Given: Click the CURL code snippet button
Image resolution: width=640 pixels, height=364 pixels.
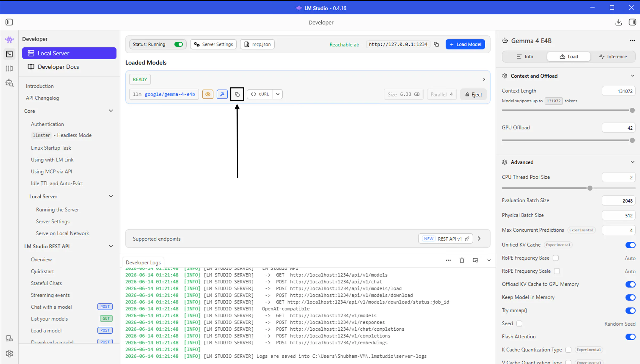Looking at the screenshot, I should tap(260, 94).
